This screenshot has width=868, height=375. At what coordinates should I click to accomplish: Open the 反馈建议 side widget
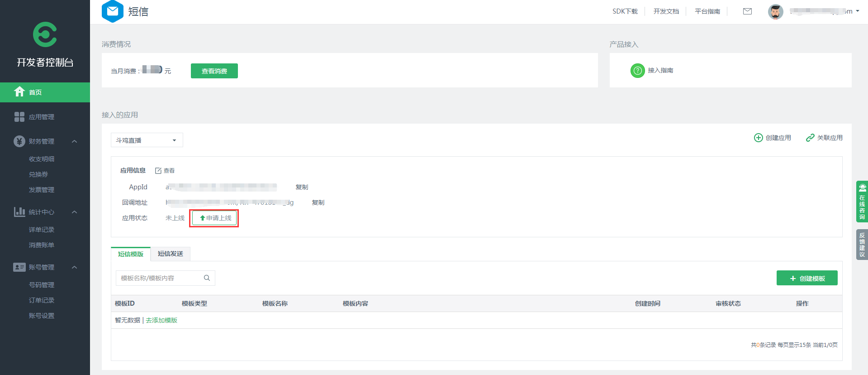click(x=862, y=245)
